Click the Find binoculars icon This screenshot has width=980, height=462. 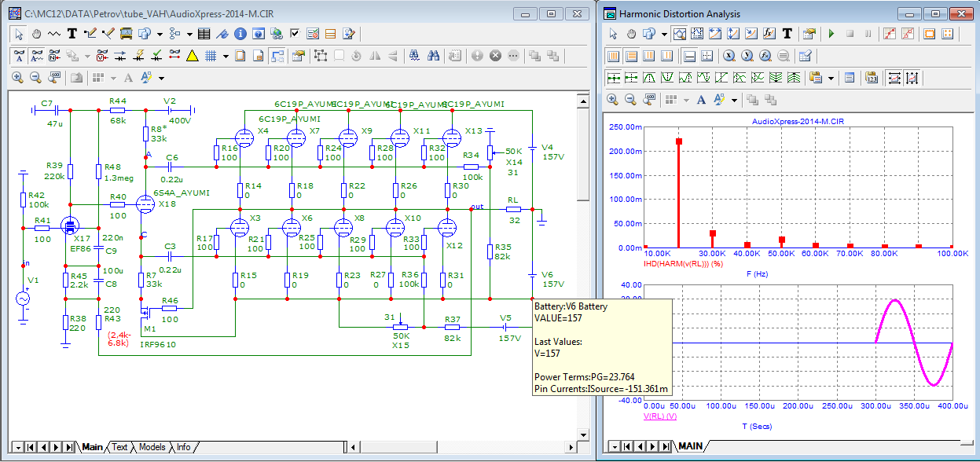pyautogui.click(x=433, y=56)
